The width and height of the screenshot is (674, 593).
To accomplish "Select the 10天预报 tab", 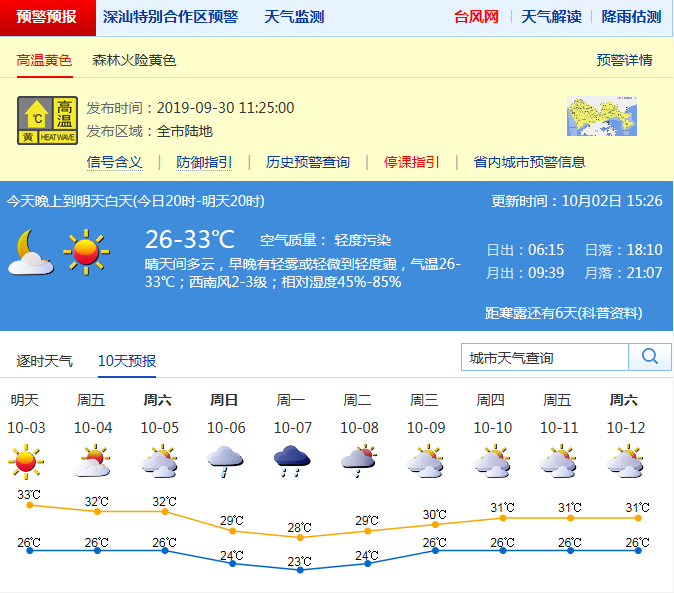I will [126, 360].
